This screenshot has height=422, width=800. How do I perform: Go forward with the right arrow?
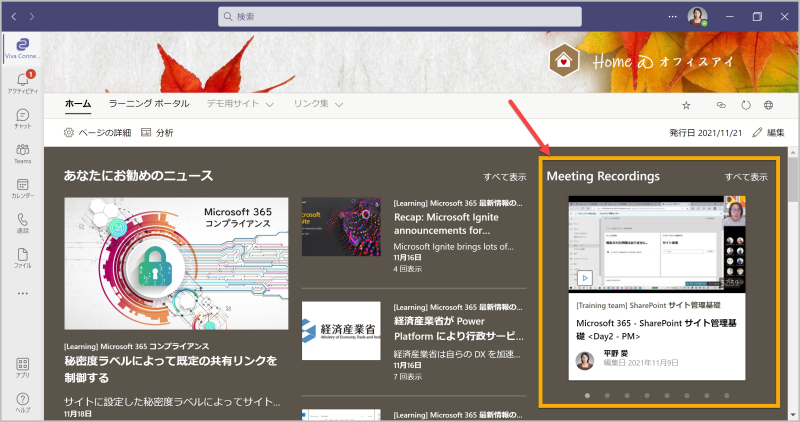coord(32,16)
